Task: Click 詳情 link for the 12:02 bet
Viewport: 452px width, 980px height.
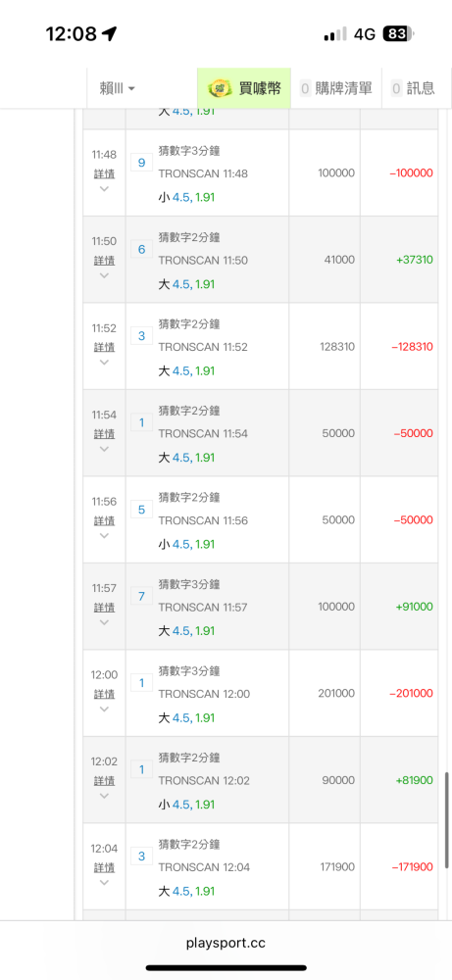Action: pyautogui.click(x=104, y=781)
